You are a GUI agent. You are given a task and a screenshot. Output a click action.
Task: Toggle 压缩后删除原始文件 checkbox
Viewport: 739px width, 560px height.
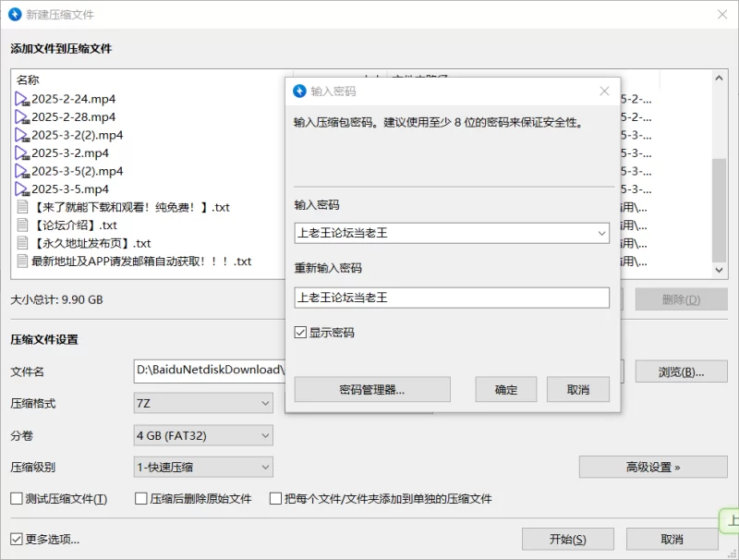142,499
